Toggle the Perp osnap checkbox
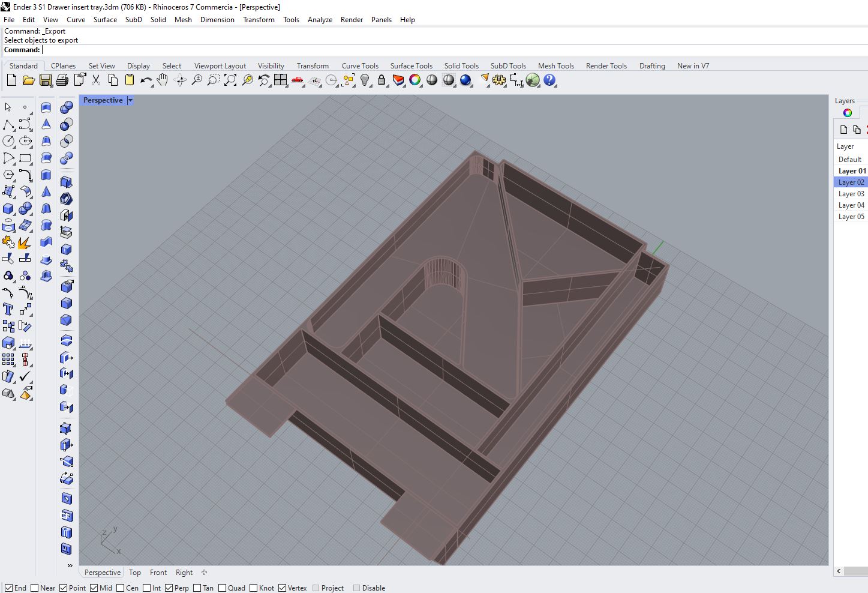The width and height of the screenshot is (868, 593). pos(169,588)
